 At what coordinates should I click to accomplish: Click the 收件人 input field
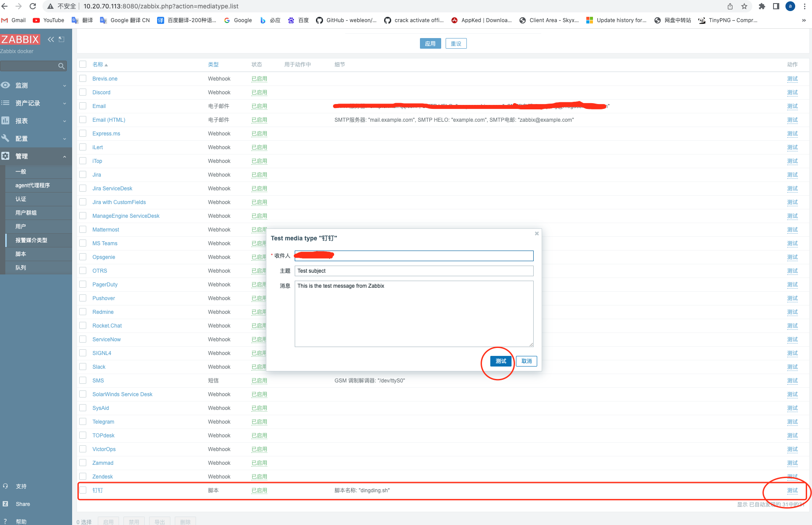[x=414, y=256]
